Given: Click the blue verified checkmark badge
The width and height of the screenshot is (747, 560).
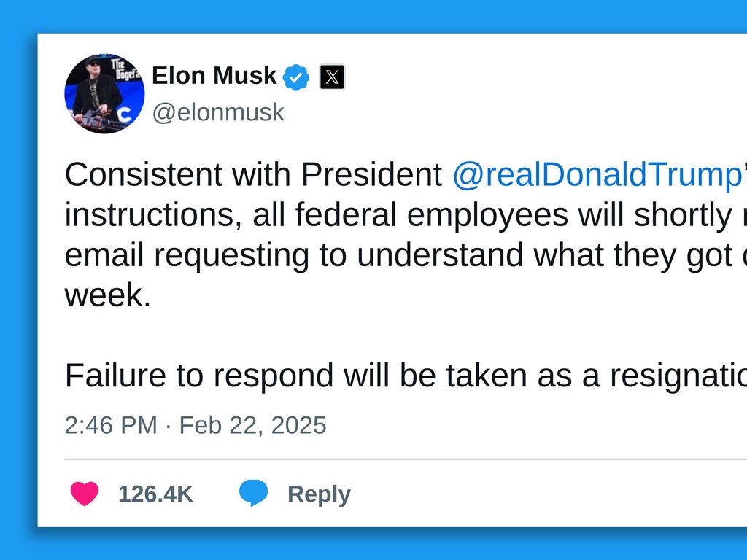Looking at the screenshot, I should click(x=296, y=77).
